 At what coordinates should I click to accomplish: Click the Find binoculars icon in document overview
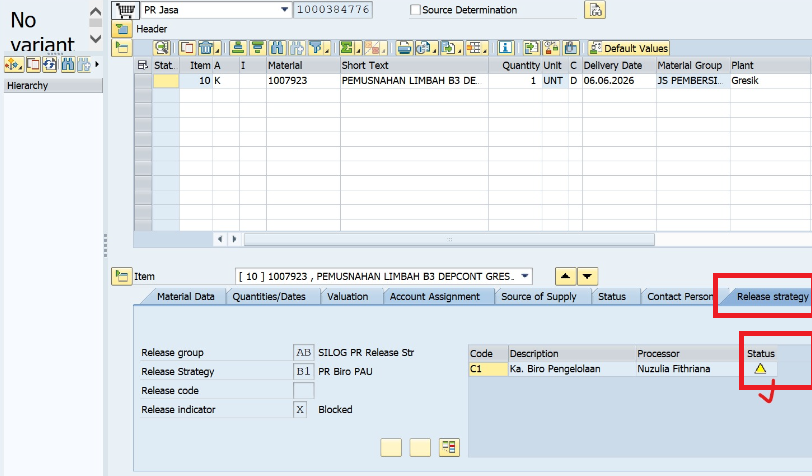tap(67, 65)
